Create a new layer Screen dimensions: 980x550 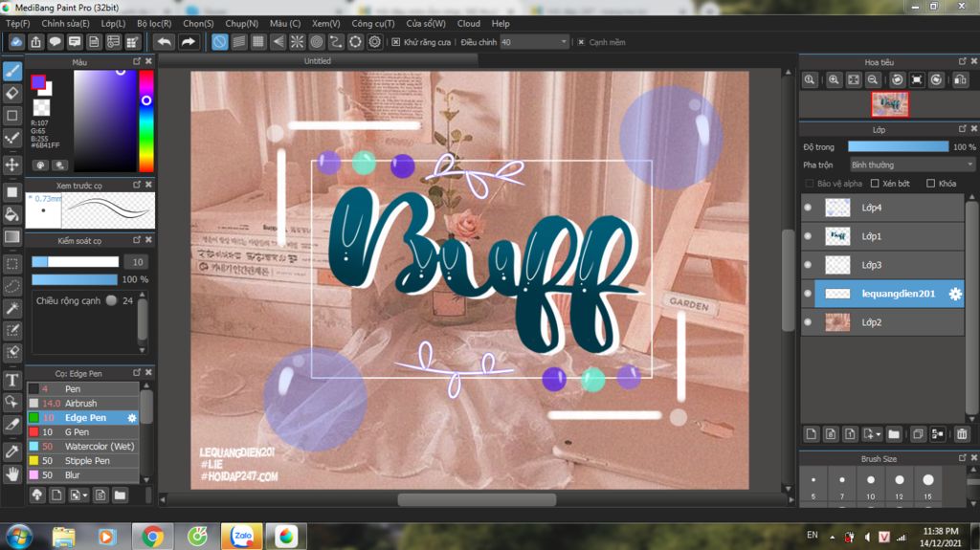point(812,433)
